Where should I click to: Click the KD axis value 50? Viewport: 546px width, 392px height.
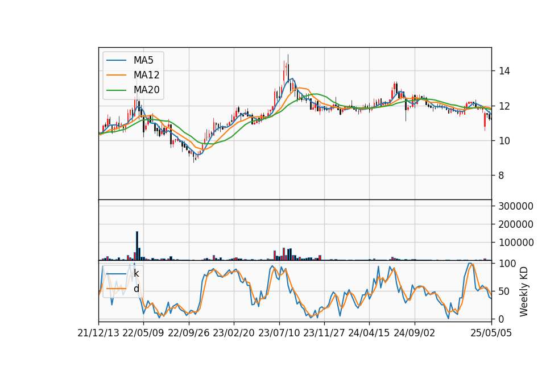pyautogui.click(x=504, y=291)
